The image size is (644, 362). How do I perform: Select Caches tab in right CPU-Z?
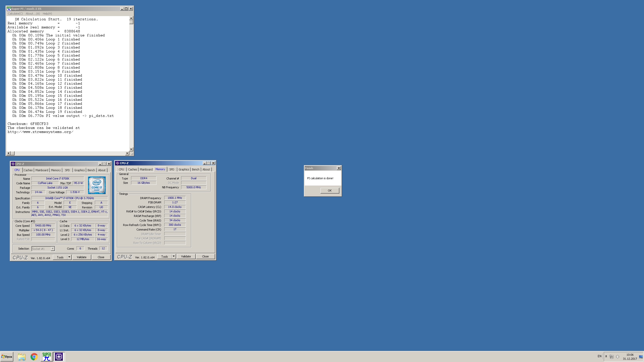[x=133, y=169]
